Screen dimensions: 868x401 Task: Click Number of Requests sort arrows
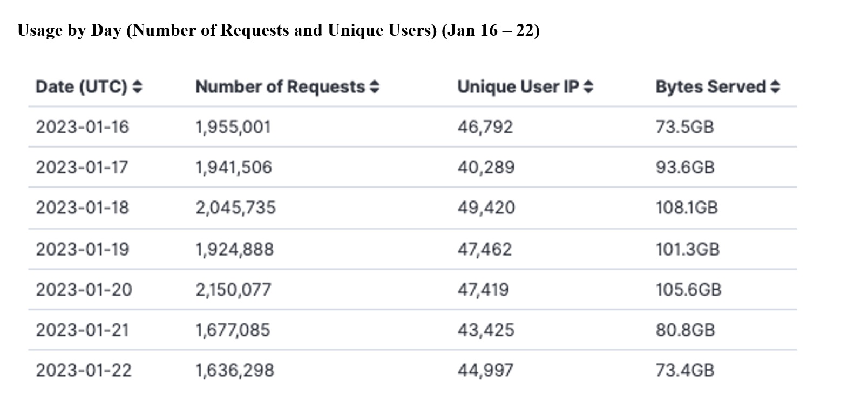pyautogui.click(x=375, y=87)
